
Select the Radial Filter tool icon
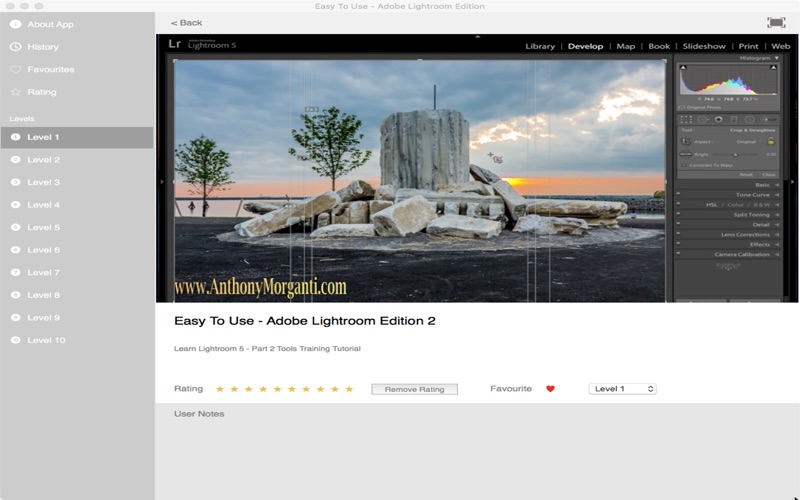coord(749,119)
